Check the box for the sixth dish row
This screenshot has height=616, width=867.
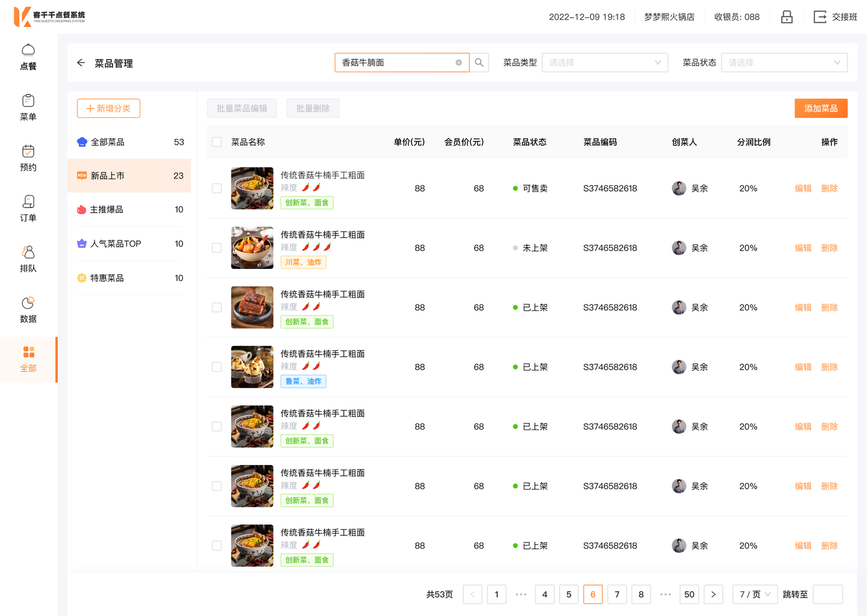click(217, 487)
